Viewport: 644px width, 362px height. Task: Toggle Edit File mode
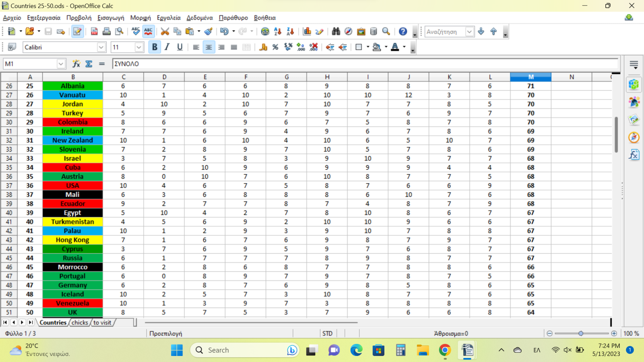77,31
